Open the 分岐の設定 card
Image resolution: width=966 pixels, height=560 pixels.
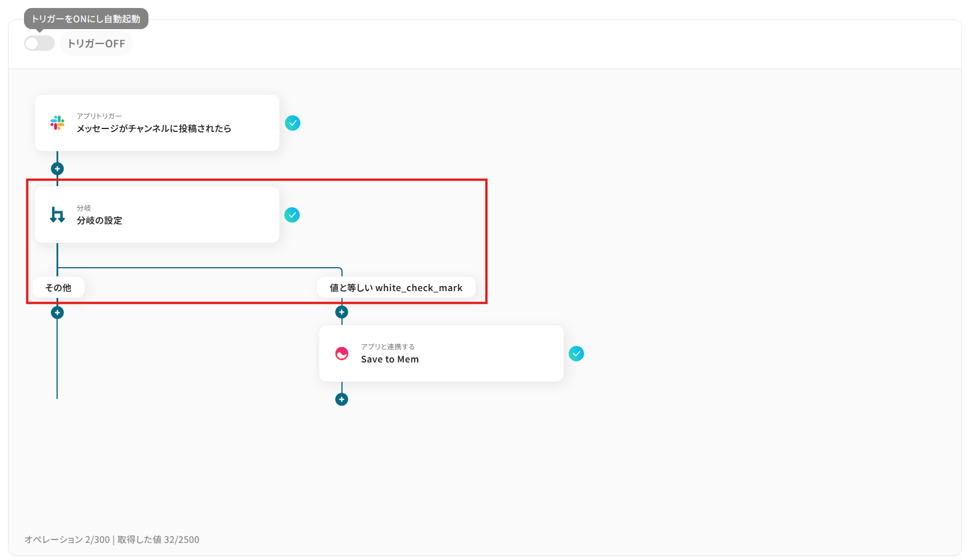click(157, 215)
